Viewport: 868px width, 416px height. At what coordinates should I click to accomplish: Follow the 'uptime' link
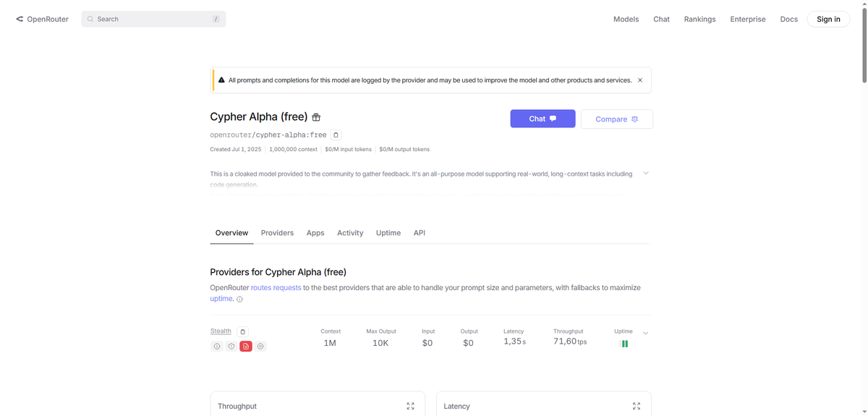[x=221, y=299]
